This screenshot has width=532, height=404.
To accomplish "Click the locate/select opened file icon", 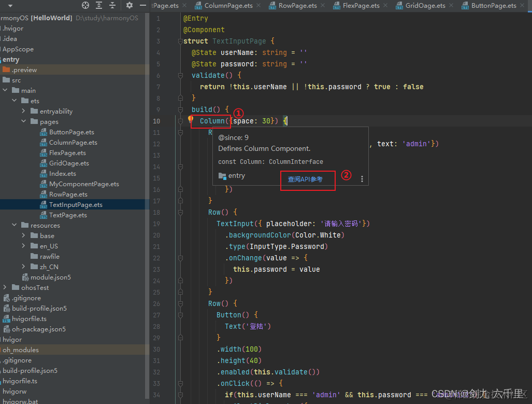I will pyautogui.click(x=85, y=5).
